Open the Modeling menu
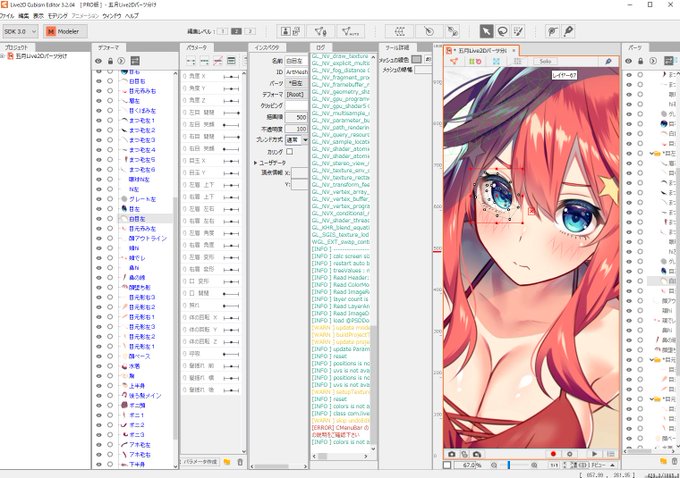The image size is (680, 478). [x=58, y=16]
